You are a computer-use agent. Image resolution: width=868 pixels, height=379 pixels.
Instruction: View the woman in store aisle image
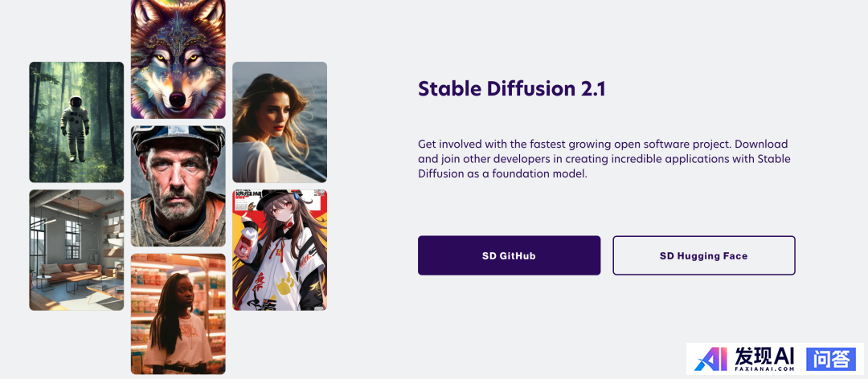point(178,314)
